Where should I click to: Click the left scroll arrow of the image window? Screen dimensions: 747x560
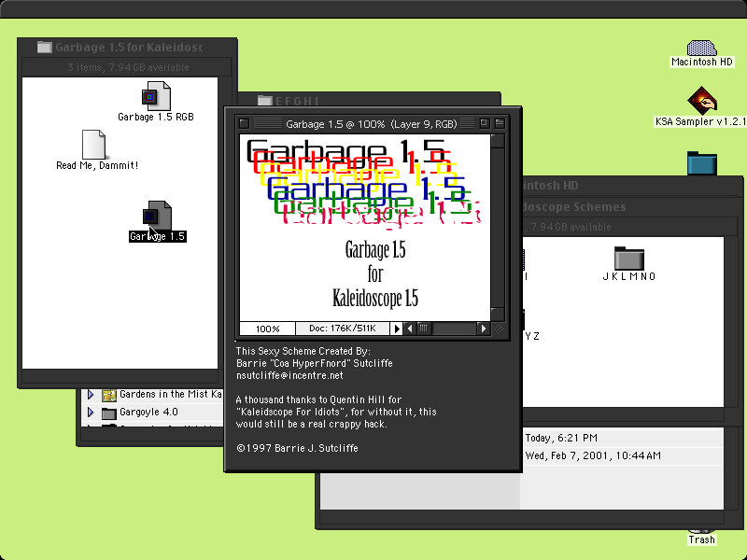coord(409,329)
